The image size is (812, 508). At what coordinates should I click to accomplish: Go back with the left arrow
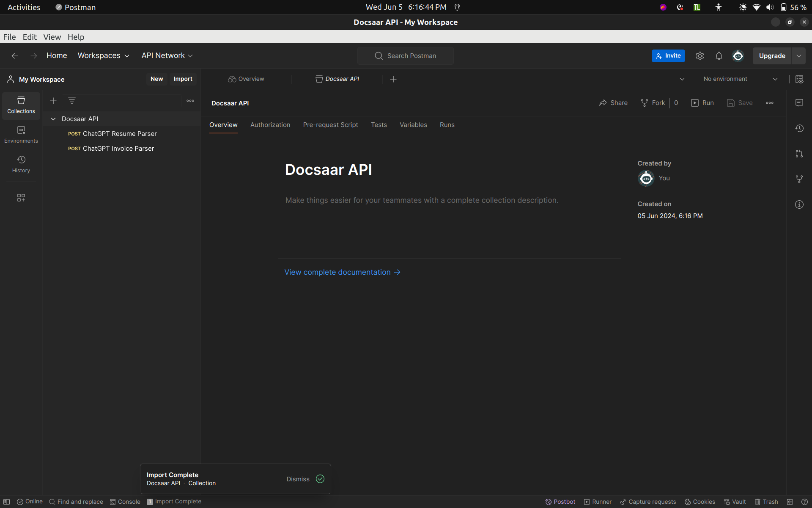tap(15, 56)
